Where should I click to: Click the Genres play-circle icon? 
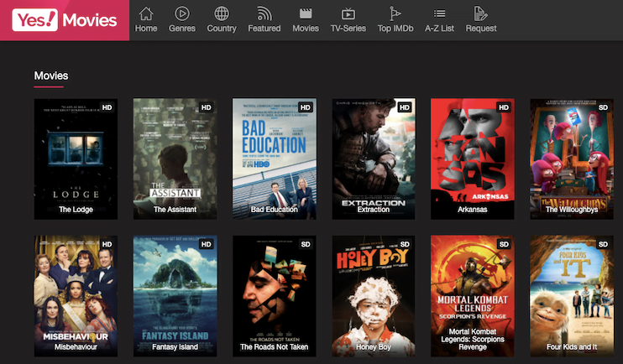(181, 14)
